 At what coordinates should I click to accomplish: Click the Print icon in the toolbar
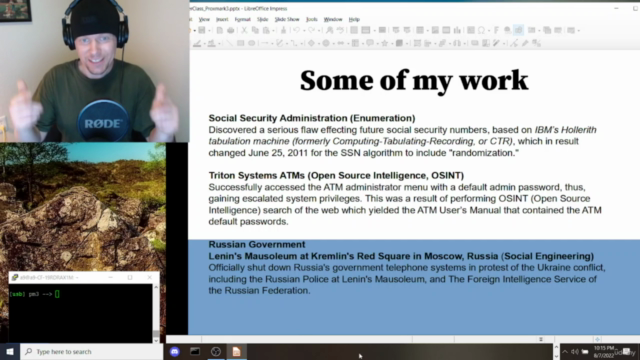231,30
